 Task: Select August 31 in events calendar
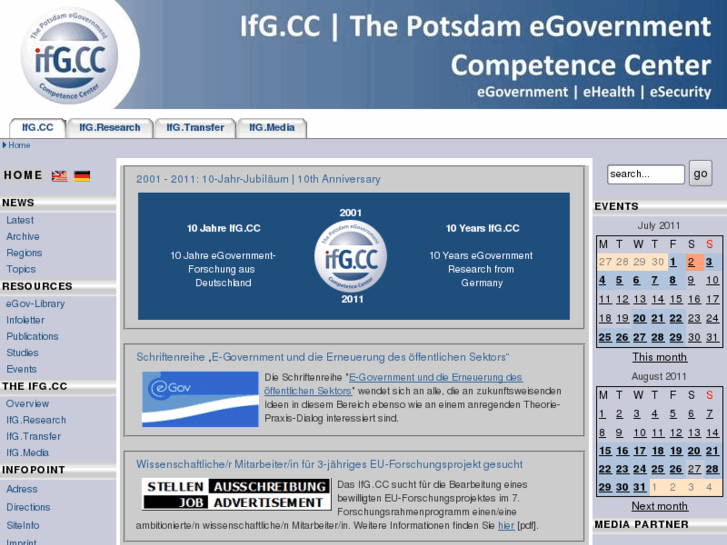639,487
